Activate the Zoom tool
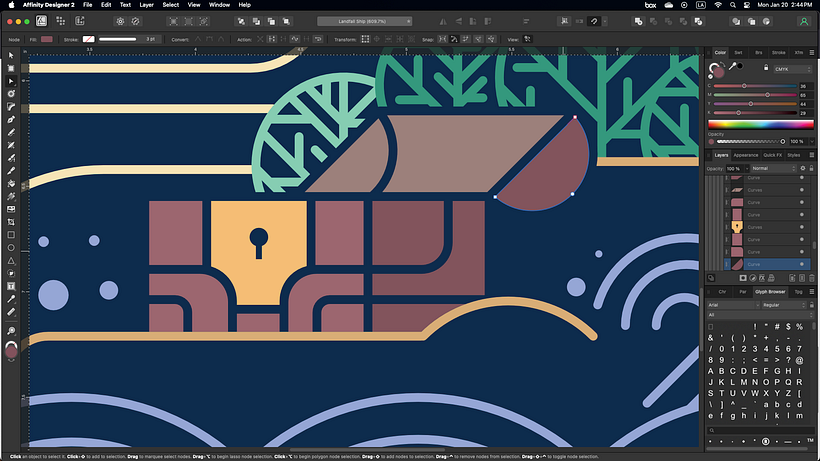 tap(11, 330)
